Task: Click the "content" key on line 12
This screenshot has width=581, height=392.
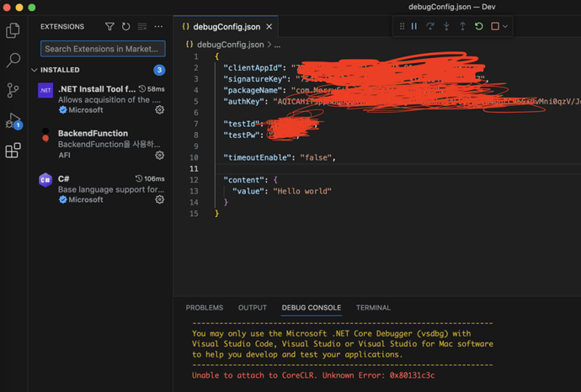Action: click(x=243, y=180)
